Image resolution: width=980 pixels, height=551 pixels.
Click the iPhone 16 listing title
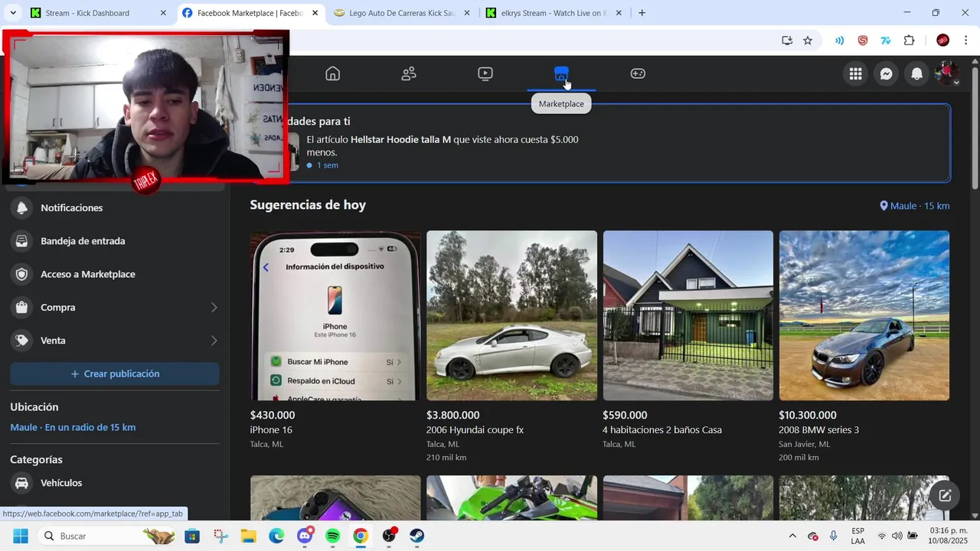(x=271, y=430)
